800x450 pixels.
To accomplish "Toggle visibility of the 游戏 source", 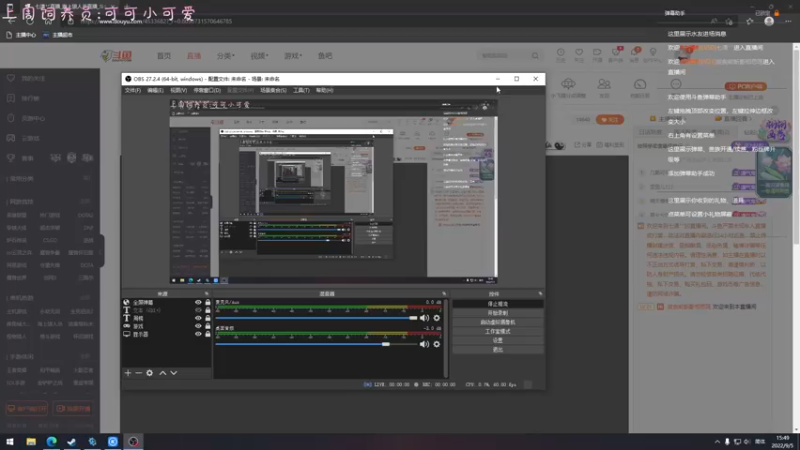I will [198, 326].
